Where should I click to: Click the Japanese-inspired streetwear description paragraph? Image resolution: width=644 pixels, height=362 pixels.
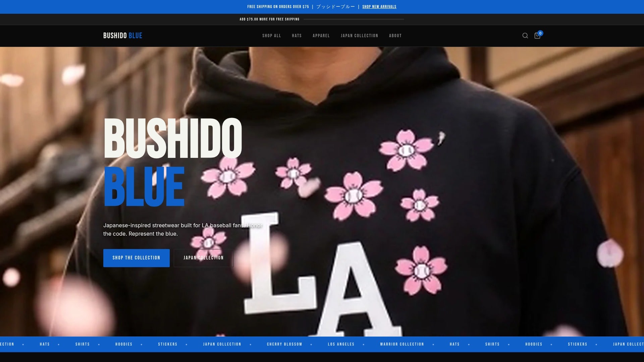183,230
